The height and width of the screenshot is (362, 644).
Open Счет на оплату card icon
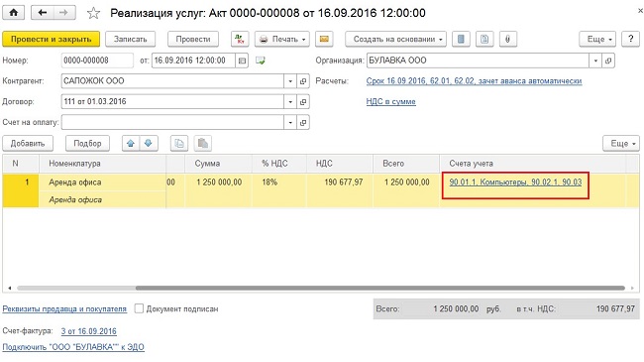click(303, 122)
